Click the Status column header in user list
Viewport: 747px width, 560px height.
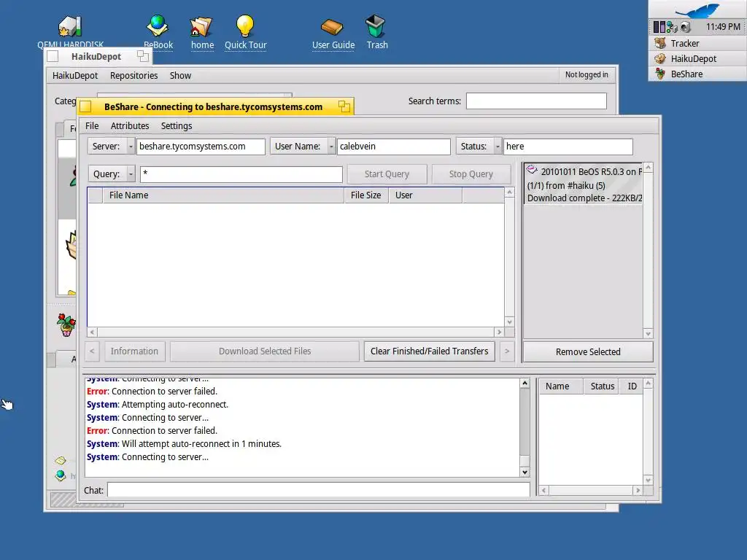click(602, 386)
